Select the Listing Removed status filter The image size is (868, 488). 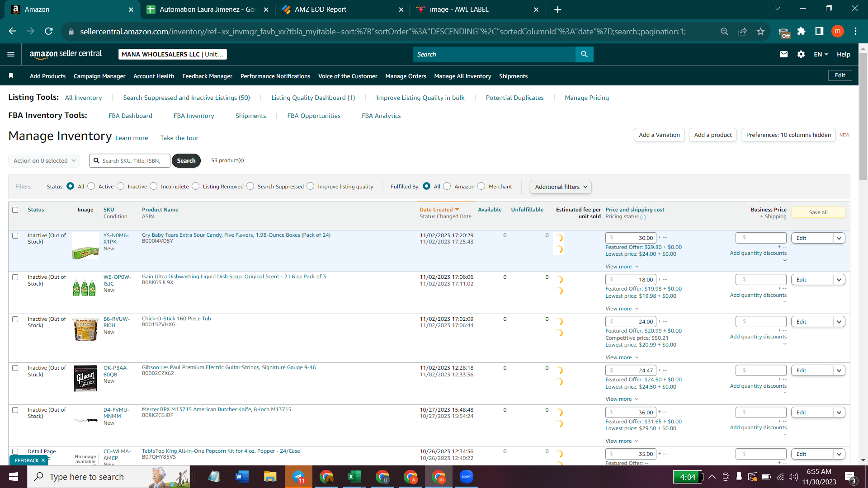[x=195, y=186]
